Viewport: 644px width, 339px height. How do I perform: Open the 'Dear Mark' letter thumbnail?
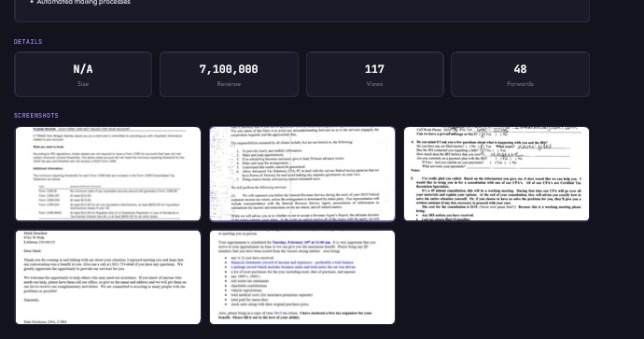point(108,277)
